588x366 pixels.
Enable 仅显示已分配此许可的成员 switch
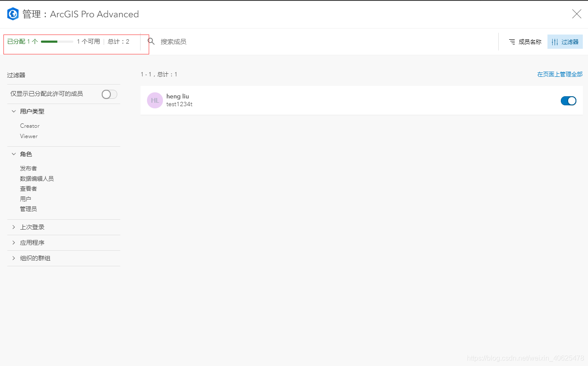pos(109,94)
